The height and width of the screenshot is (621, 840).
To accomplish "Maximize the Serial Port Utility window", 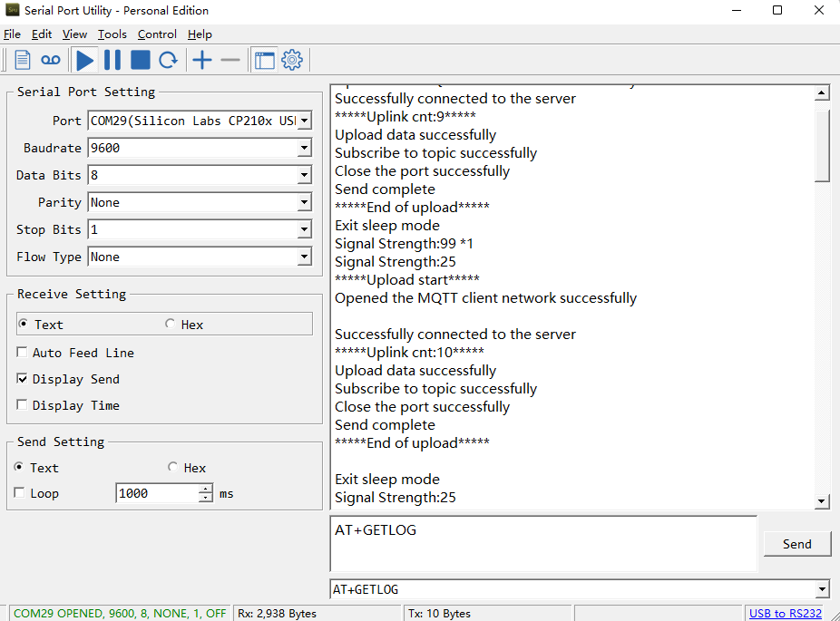I will [x=777, y=10].
